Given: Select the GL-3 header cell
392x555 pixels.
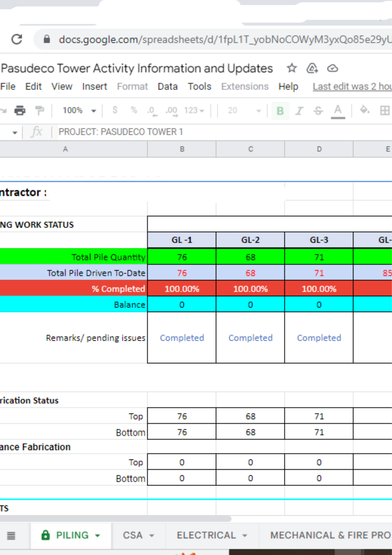Looking at the screenshot, I should 319,240.
